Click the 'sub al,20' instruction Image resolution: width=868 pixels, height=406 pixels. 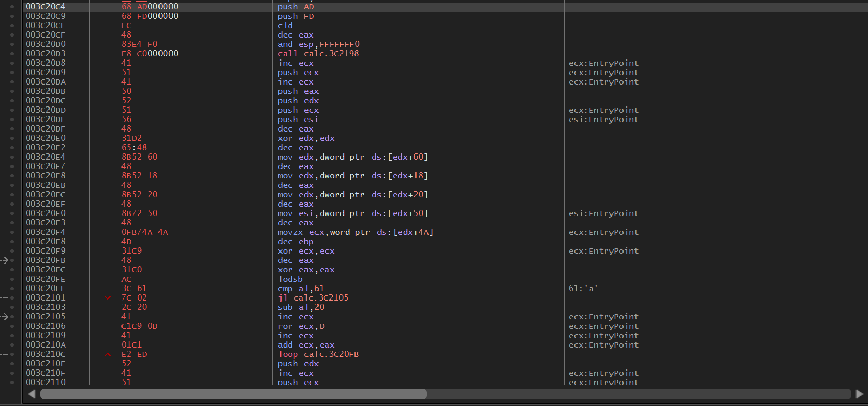[301, 307]
